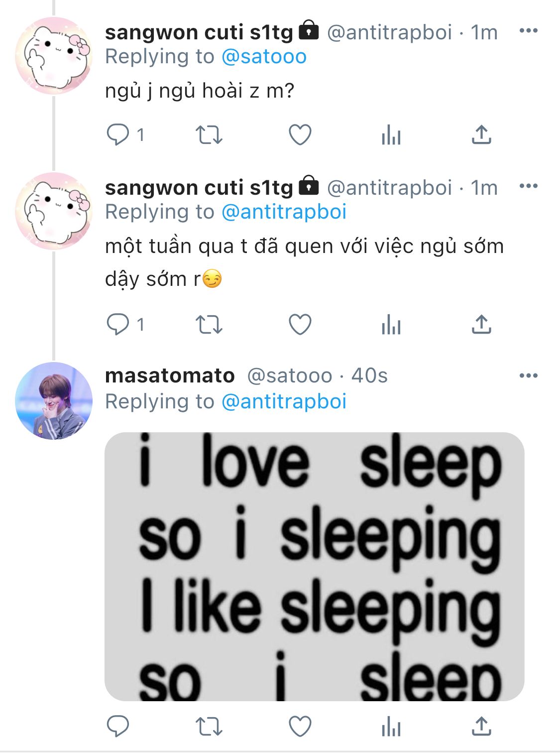Like the "một tuần qua" tweet
This screenshot has height=753, width=560.
pyautogui.click(x=300, y=325)
